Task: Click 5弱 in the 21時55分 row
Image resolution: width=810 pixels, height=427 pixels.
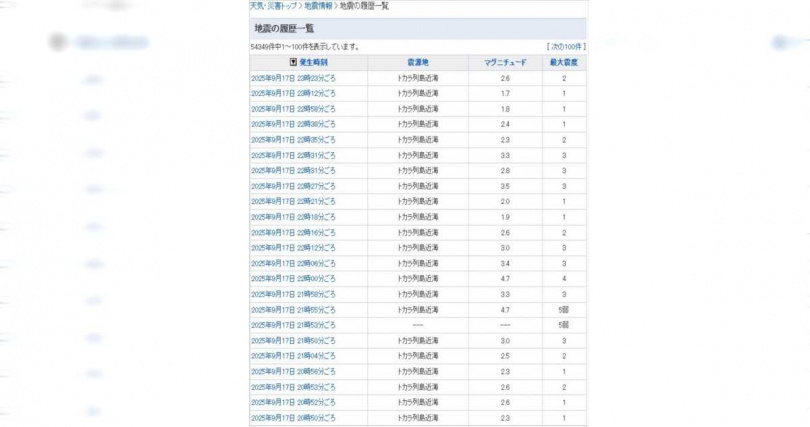Action: 564,310
